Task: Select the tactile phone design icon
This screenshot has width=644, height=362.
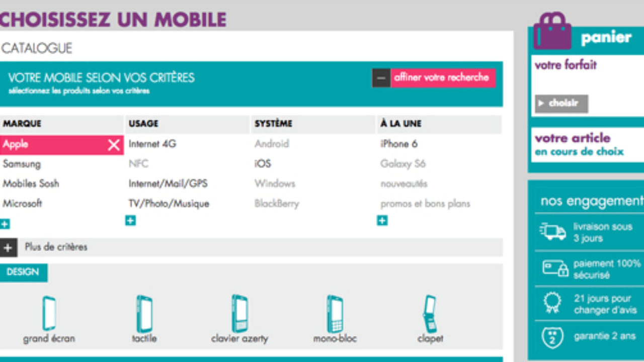Action: pos(144,314)
